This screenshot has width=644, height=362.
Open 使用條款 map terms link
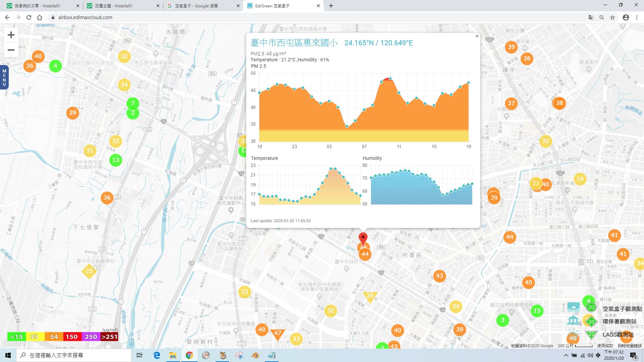[x=605, y=346]
